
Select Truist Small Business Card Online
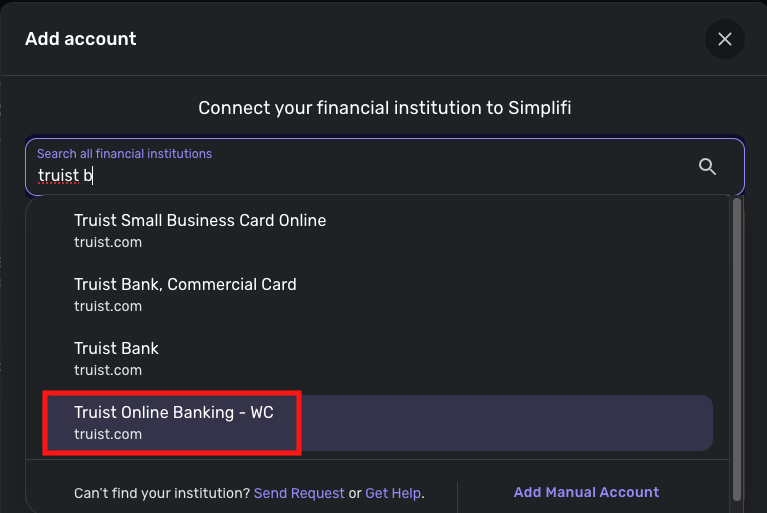(x=200, y=220)
